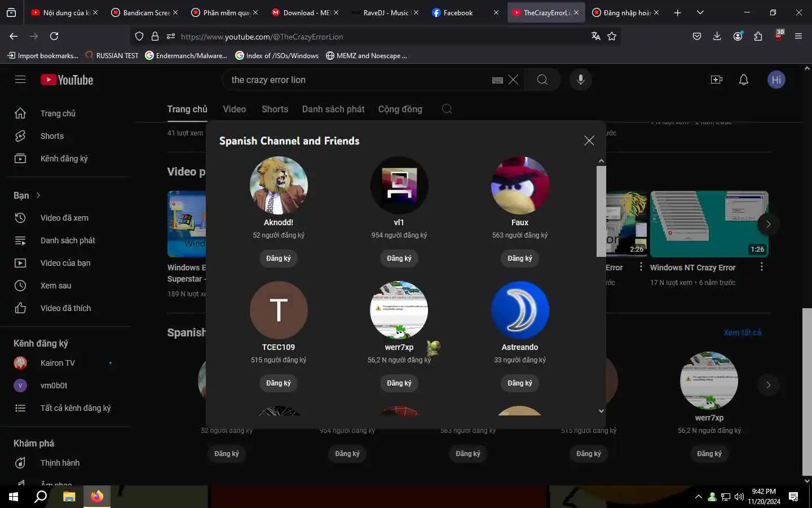Switch to the Video channel tab
This screenshot has width=812, height=508.
(234, 109)
